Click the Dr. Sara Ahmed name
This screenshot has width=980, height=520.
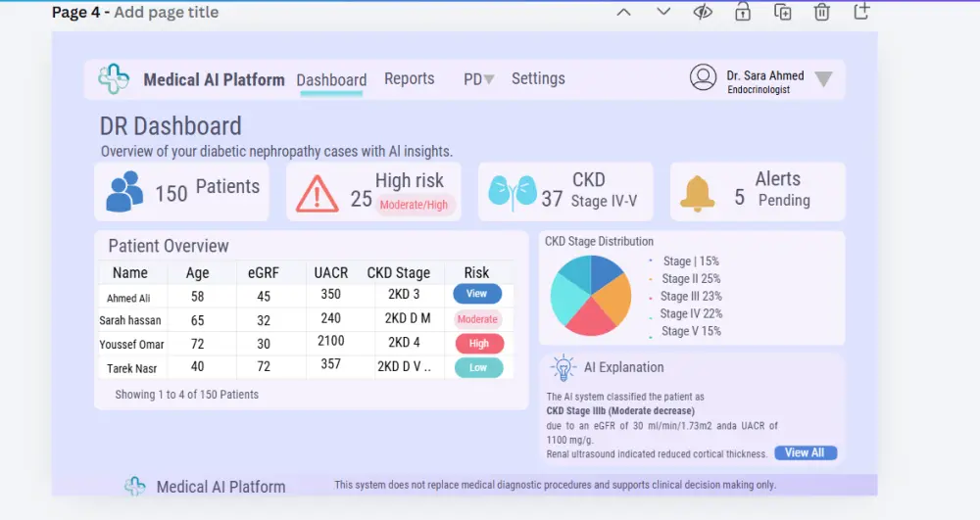point(765,75)
